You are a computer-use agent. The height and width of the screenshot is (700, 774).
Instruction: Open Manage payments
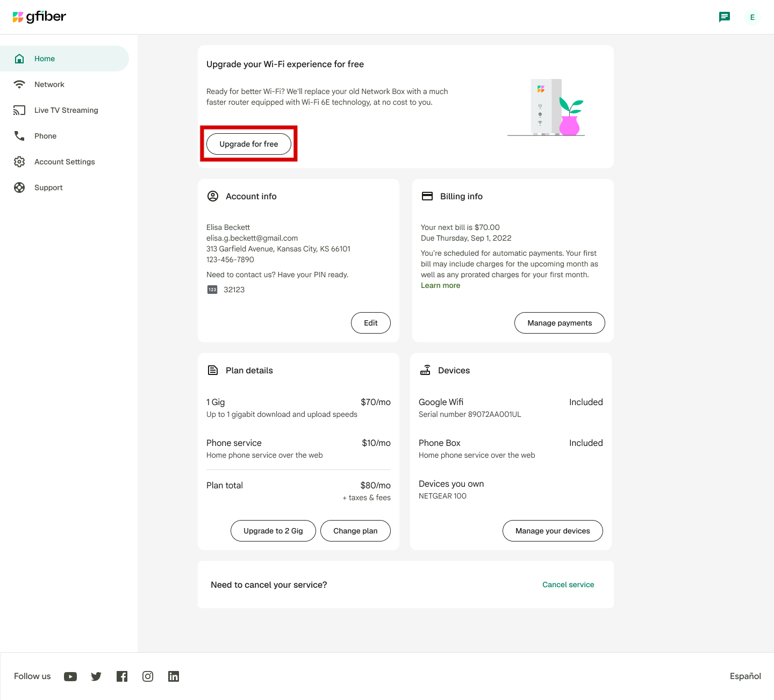point(560,323)
